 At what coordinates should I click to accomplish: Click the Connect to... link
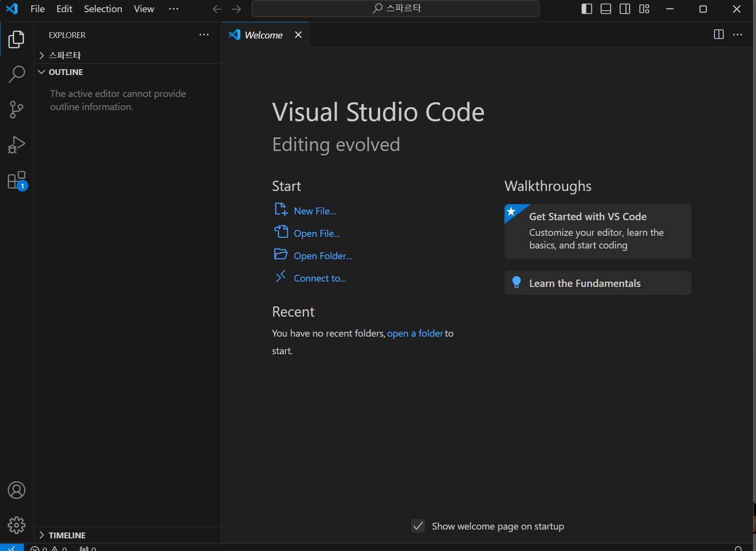[320, 278]
